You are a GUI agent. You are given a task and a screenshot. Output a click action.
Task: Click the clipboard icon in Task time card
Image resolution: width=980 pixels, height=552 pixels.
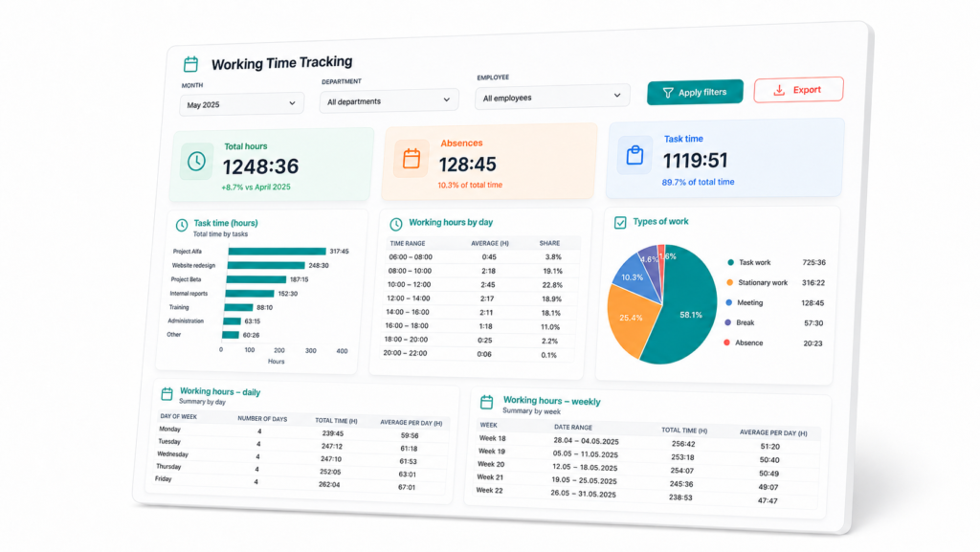[635, 155]
